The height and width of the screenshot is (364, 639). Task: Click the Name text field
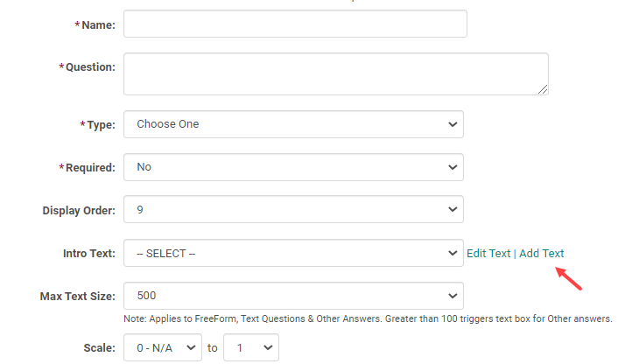pos(295,24)
